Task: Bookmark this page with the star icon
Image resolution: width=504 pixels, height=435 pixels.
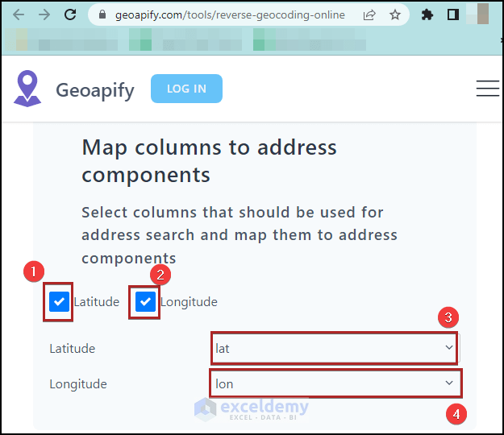Action: click(x=395, y=14)
